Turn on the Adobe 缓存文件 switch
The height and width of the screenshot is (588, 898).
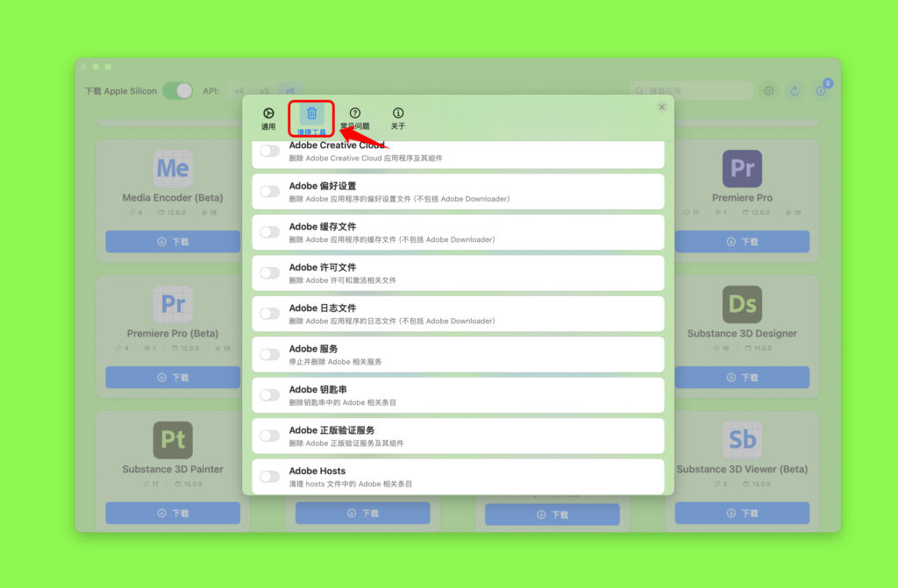(269, 231)
